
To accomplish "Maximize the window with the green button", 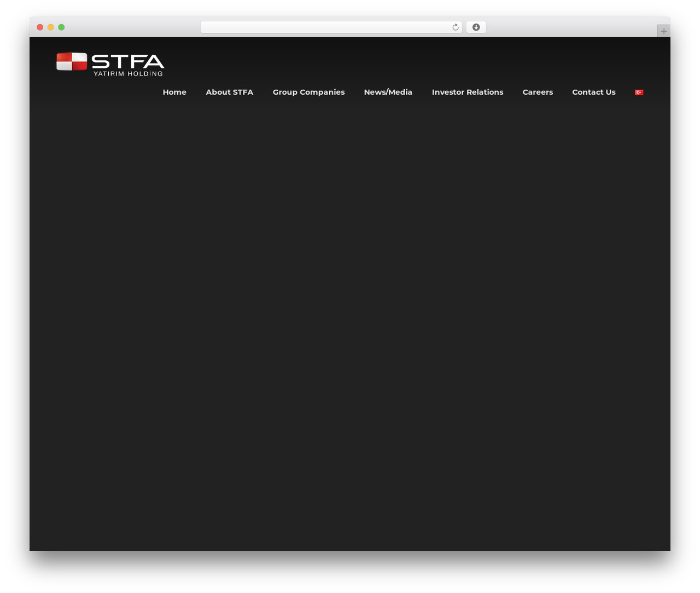I will point(61,27).
